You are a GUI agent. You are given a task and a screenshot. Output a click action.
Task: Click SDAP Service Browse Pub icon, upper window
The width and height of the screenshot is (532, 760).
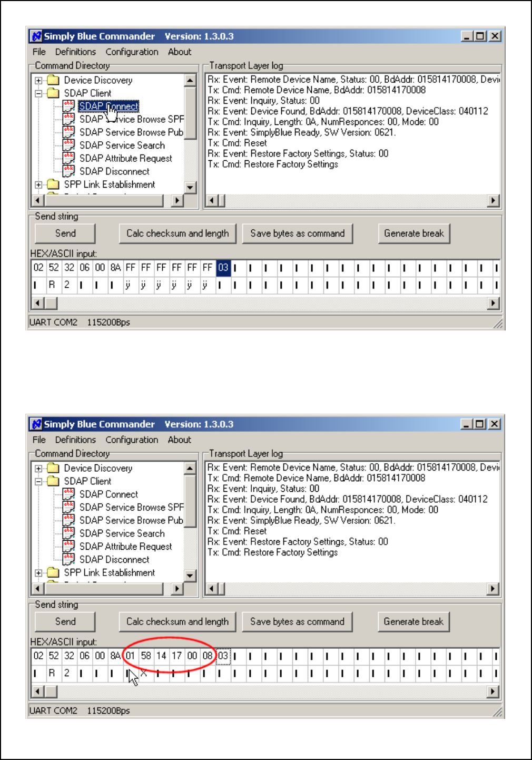pos(68,132)
